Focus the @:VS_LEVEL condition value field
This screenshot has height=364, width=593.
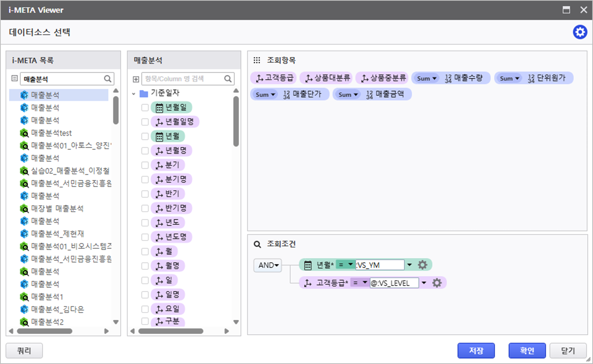394,283
